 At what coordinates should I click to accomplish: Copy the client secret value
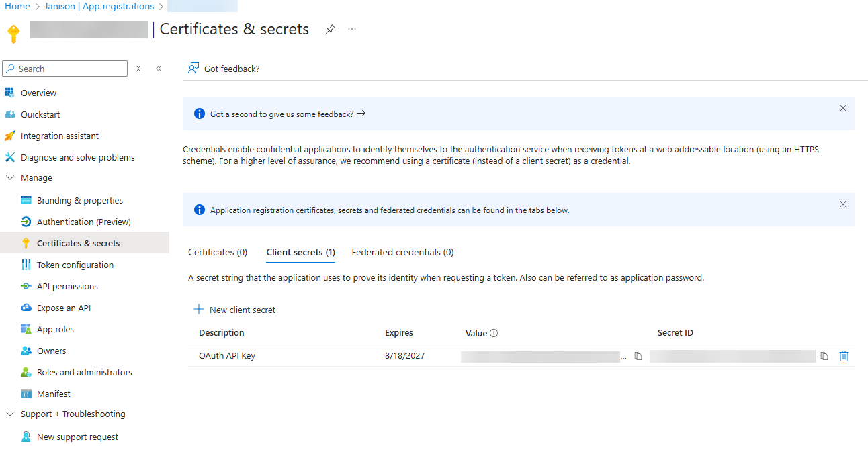pyautogui.click(x=638, y=356)
